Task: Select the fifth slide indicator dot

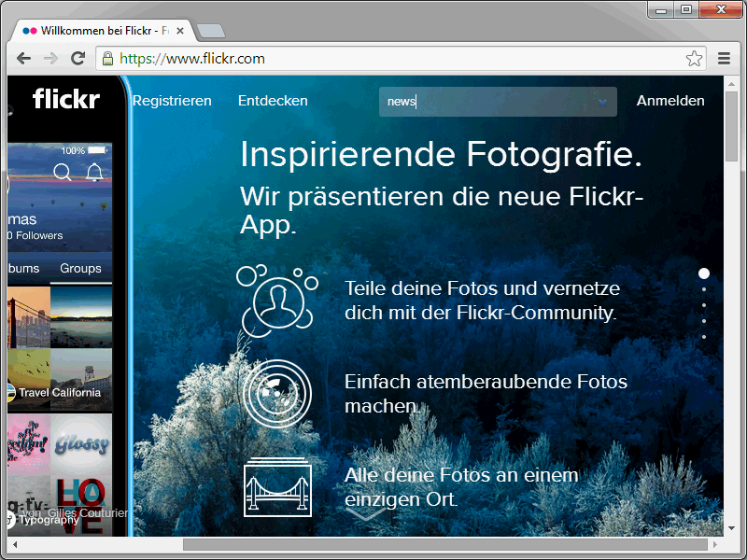Action: [x=704, y=337]
